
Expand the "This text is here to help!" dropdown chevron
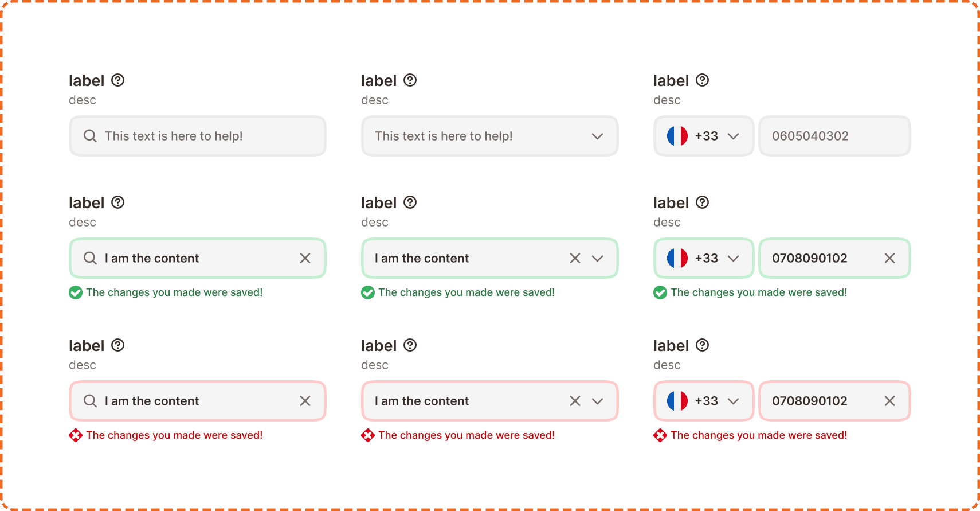(597, 136)
